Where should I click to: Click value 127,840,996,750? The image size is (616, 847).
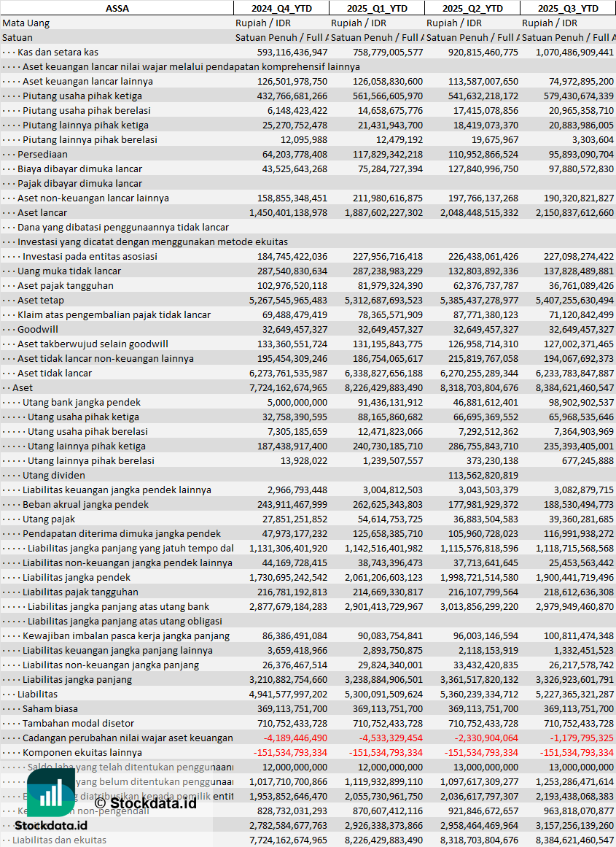483,169
